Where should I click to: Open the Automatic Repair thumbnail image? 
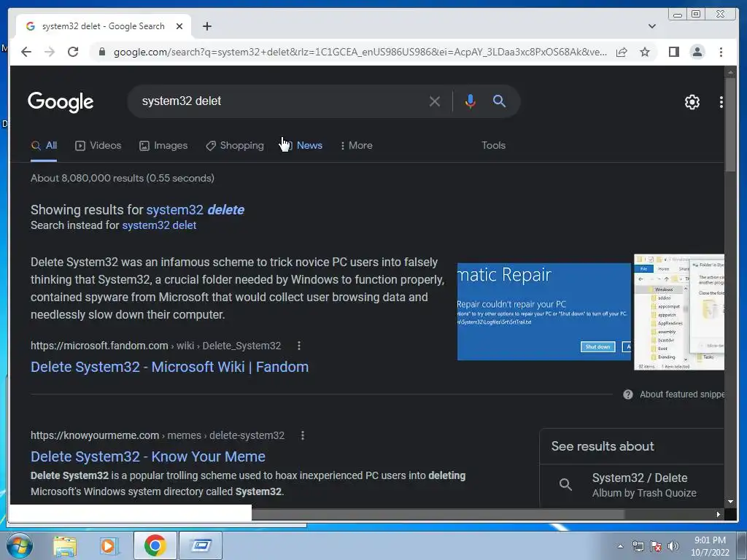(543, 311)
